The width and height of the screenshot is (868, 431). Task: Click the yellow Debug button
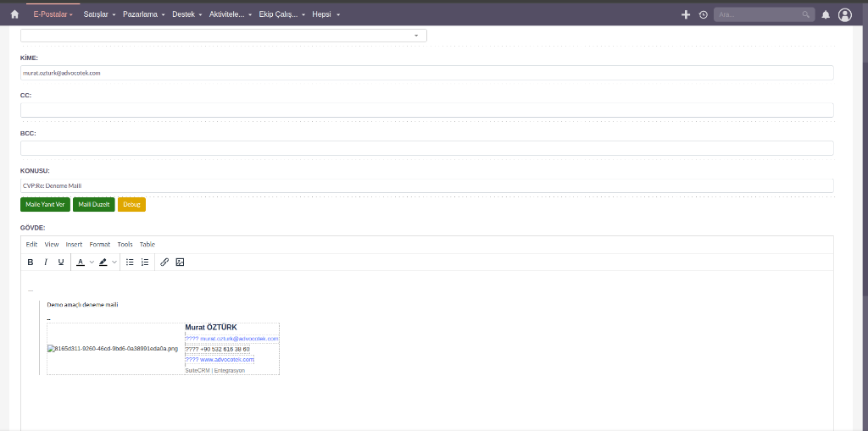pos(131,204)
